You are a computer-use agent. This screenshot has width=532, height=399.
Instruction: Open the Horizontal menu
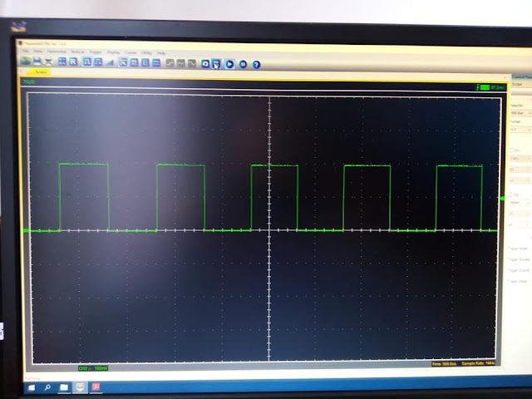click(57, 52)
